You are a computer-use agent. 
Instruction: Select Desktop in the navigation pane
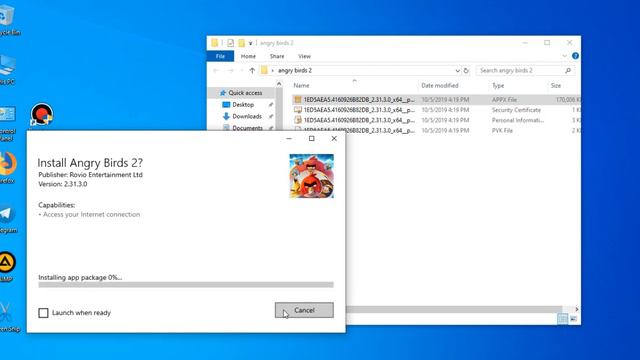click(243, 104)
